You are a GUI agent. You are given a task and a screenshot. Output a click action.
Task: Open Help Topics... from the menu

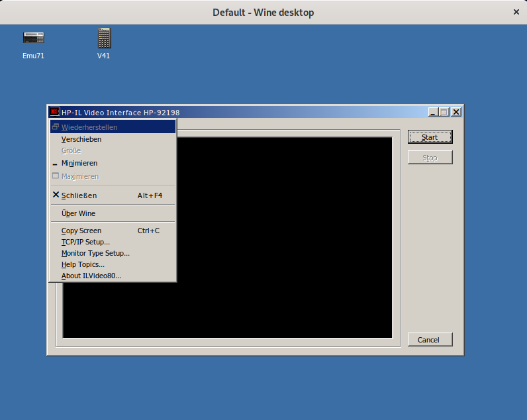pos(83,265)
